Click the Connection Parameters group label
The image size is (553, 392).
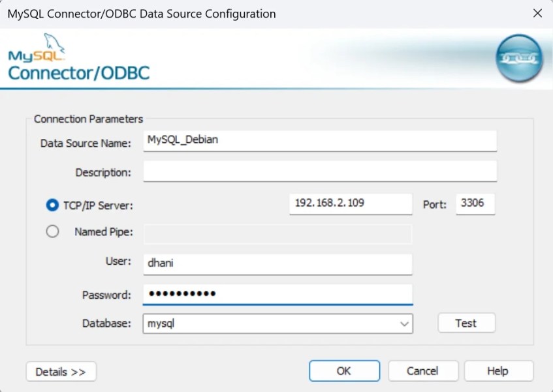[88, 119]
